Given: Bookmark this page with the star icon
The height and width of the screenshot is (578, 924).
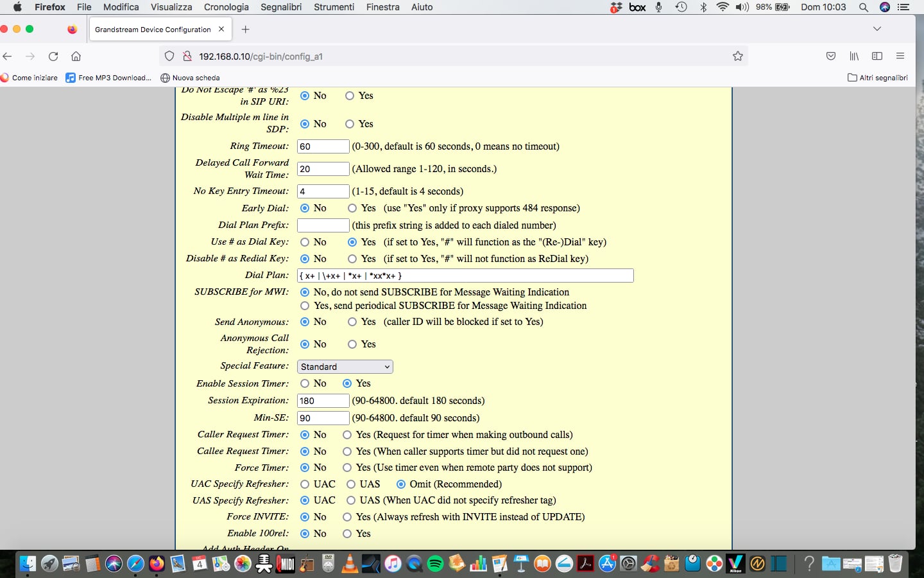Looking at the screenshot, I should coord(738,57).
